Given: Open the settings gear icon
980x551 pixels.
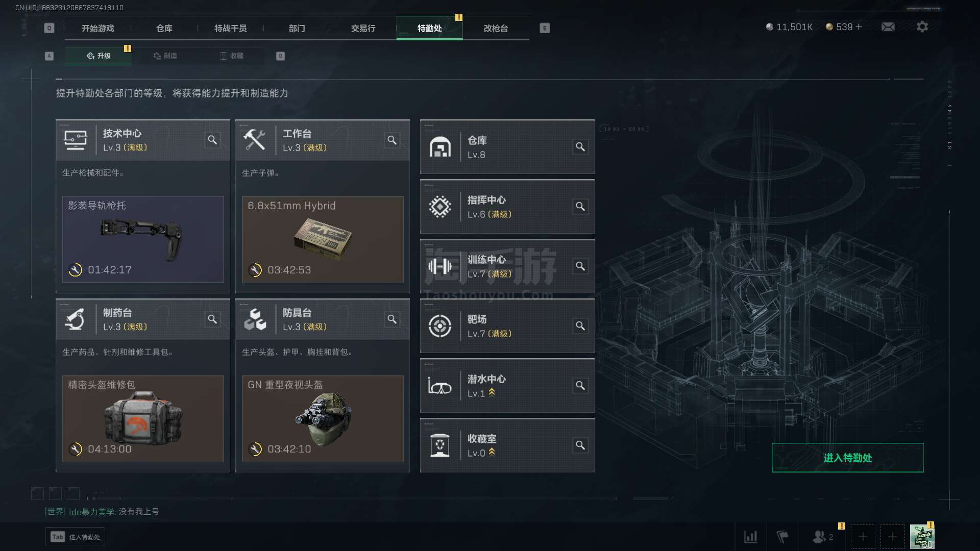Looking at the screenshot, I should click(922, 27).
